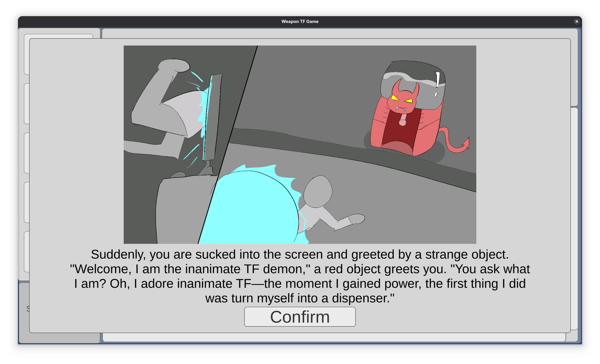Click the Confirm button

pos(300,317)
